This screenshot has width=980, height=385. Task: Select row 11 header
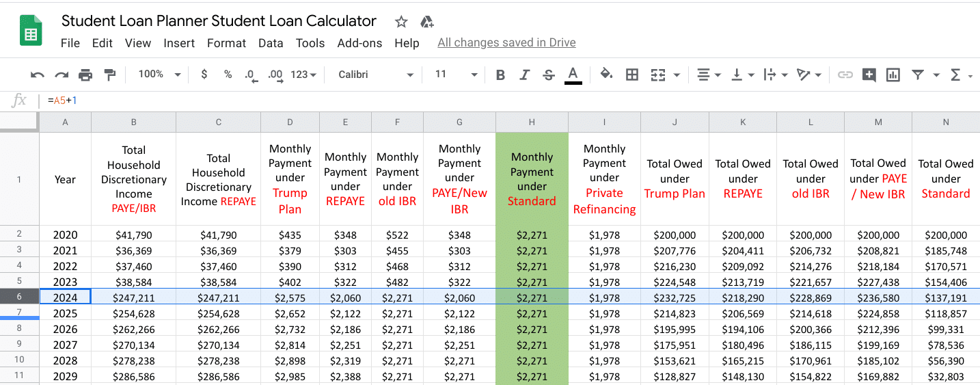coord(19,376)
